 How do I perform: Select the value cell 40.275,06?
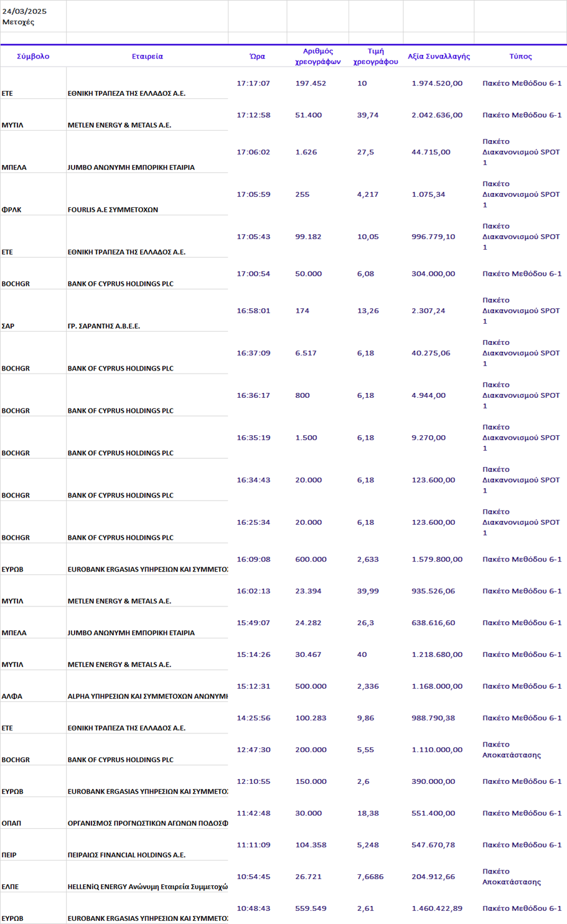(x=431, y=353)
